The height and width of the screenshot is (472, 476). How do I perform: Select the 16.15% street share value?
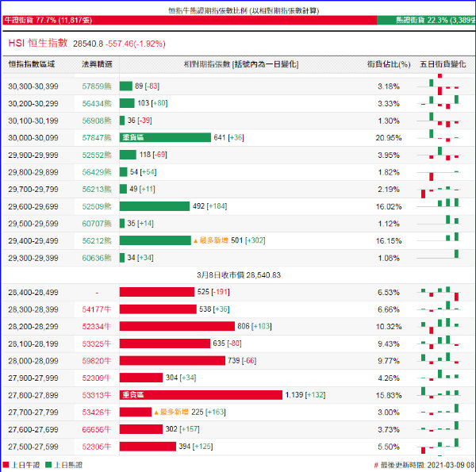[x=389, y=240]
